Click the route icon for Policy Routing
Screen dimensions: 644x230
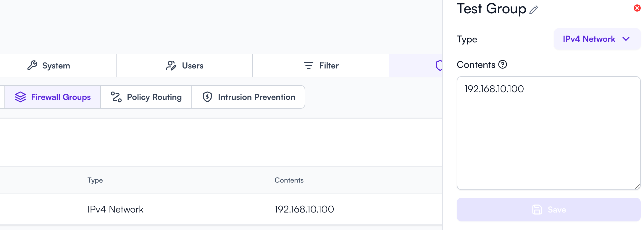click(116, 97)
